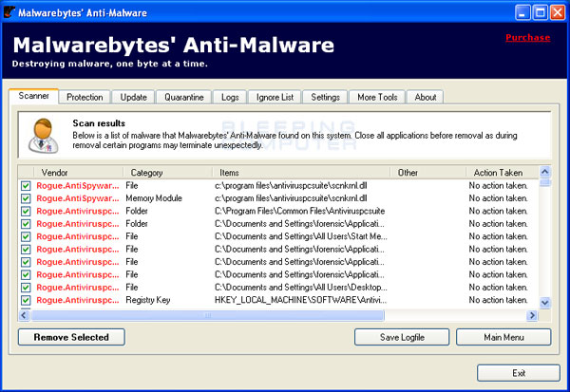Close the Malwarebytes window
The width and height of the screenshot is (570, 392).
(558, 12)
